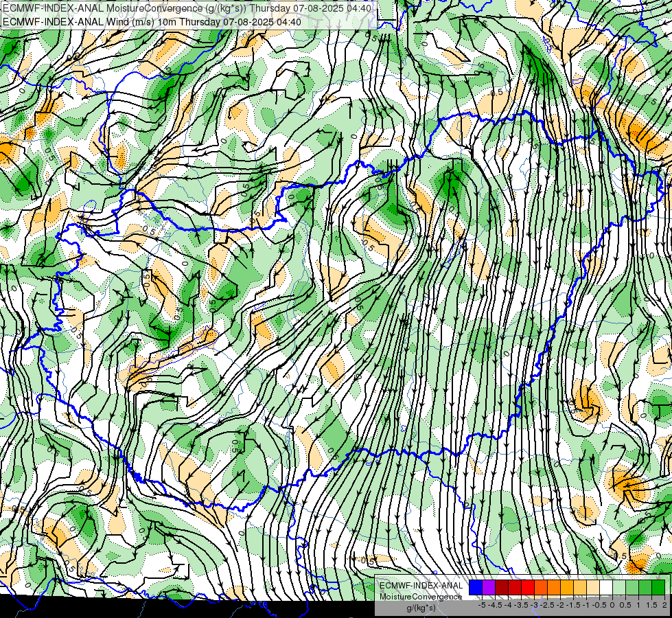Click the purple legend color swatch

(x=489, y=588)
